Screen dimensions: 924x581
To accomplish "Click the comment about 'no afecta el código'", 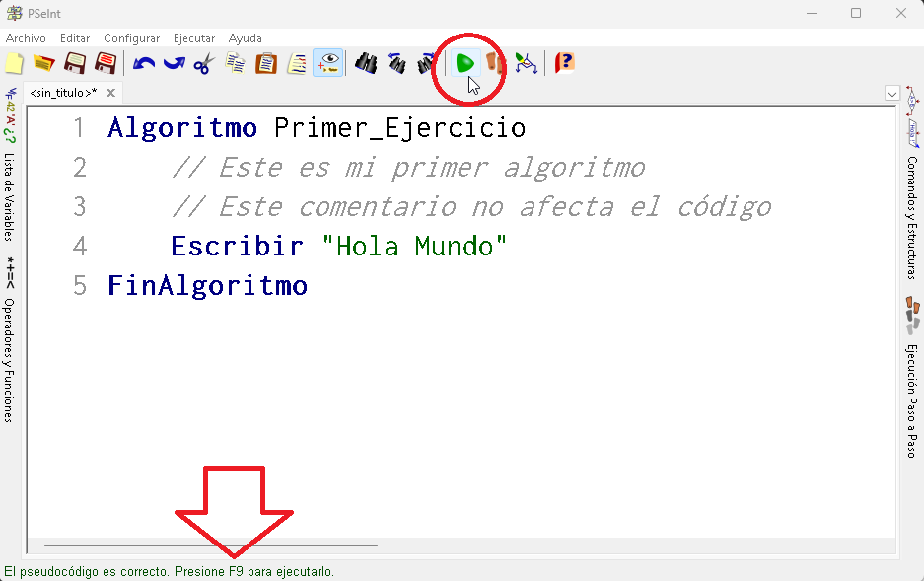I will pyautogui.click(x=471, y=207).
